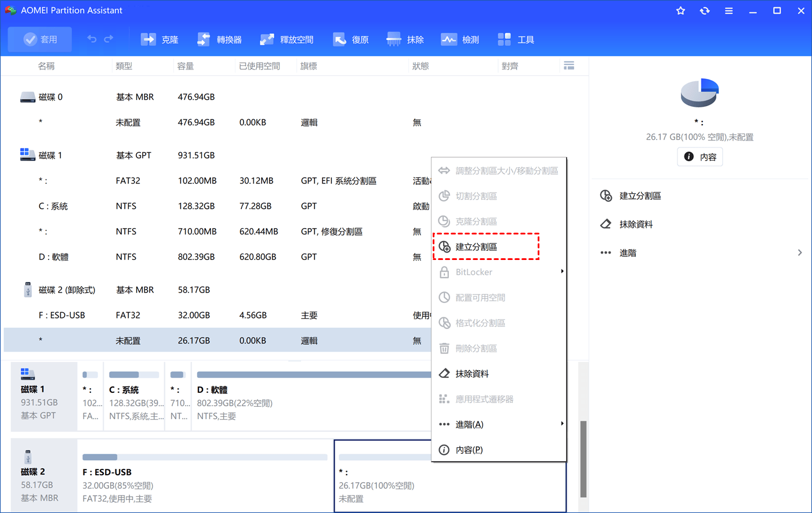Screen dimensions: 812x513
Task: Click the eraser icon in right panel
Action: point(606,224)
